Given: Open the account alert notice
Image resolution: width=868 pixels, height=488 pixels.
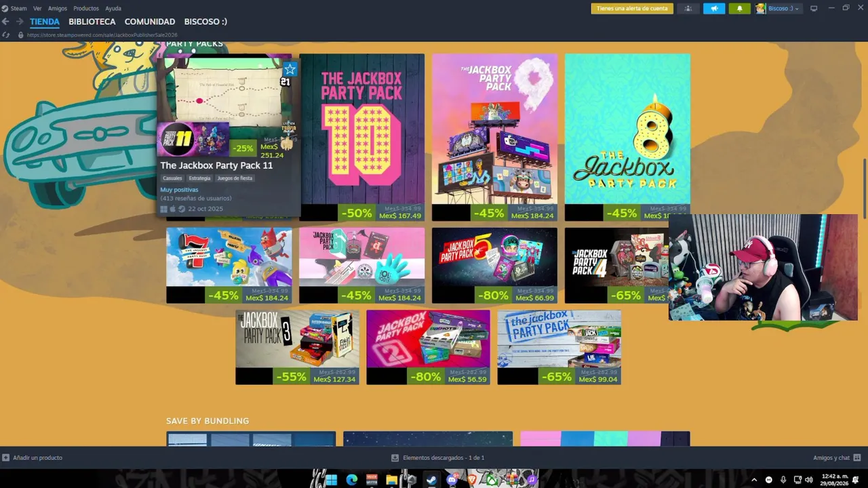Looking at the screenshot, I should point(632,8).
